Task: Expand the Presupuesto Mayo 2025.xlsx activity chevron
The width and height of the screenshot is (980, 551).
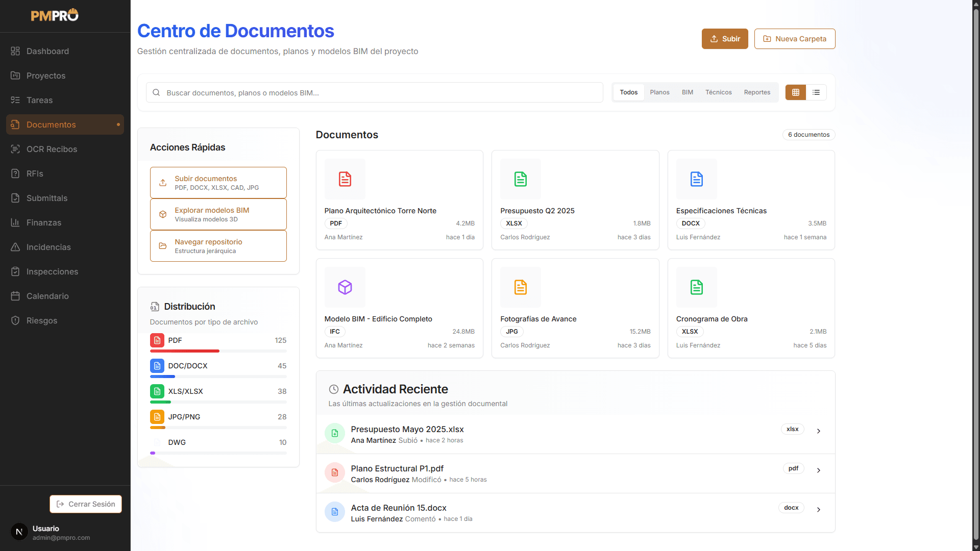Action: pos(819,431)
